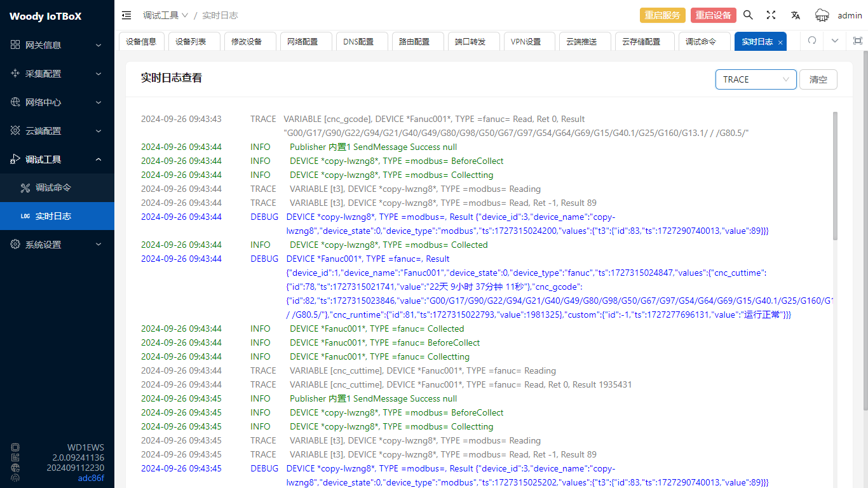868x488 pixels.
Task: Maximize the content area via tab-bar icon
Action: pos(857,41)
